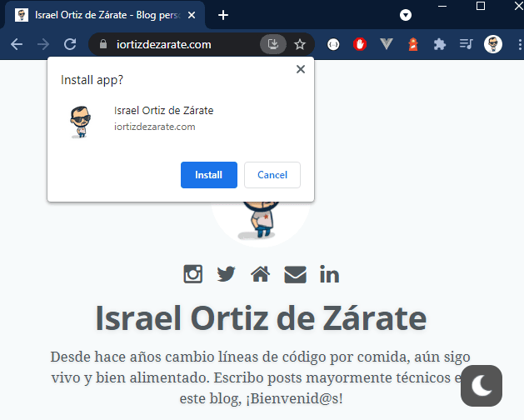
Task: Click the install app icon in address bar
Action: coord(272,44)
